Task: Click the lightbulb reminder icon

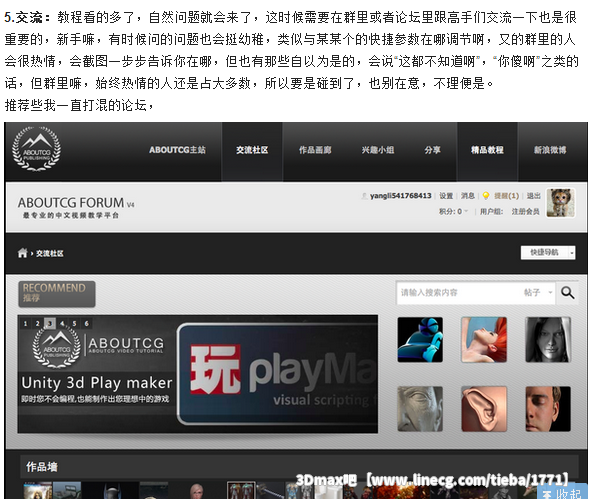Action: point(486,196)
